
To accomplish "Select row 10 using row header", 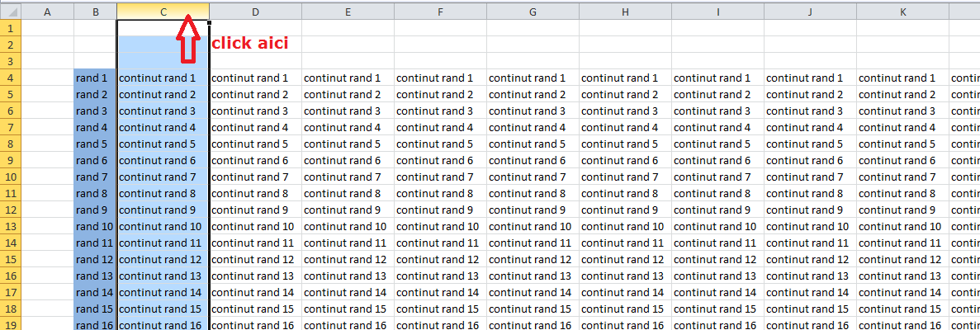I will point(9,177).
